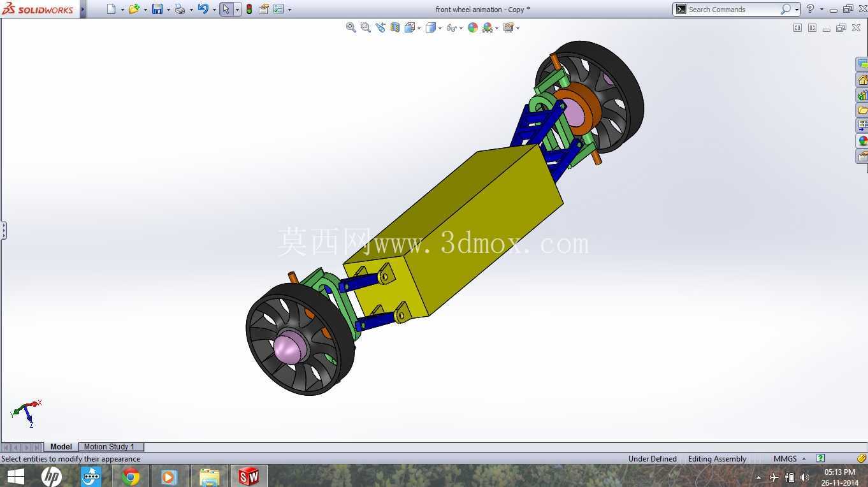Screen dimensions: 868x487
Task: Click Zoom to Area icon
Action: click(x=365, y=27)
